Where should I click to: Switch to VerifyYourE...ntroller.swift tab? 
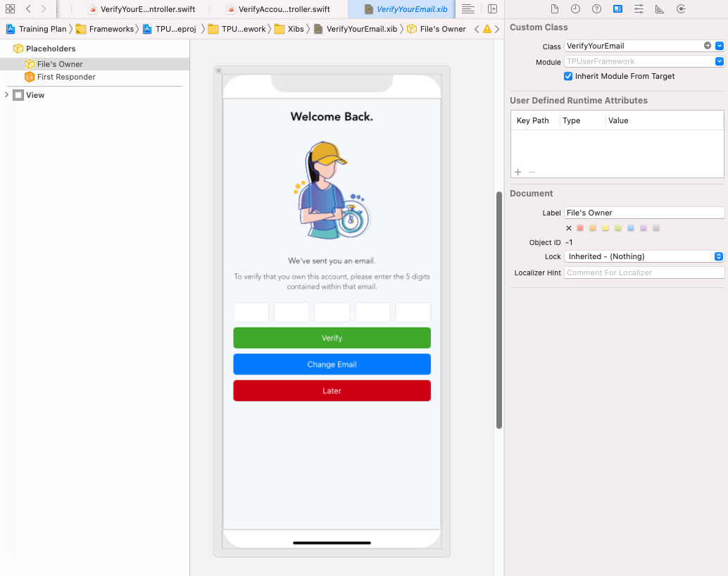(x=142, y=9)
